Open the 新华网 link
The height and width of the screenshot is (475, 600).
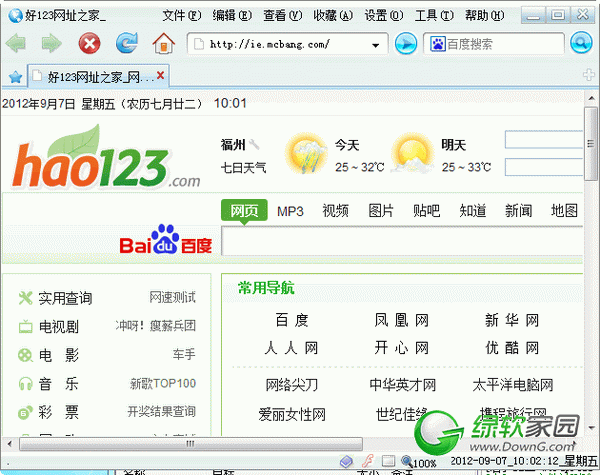coord(512,320)
